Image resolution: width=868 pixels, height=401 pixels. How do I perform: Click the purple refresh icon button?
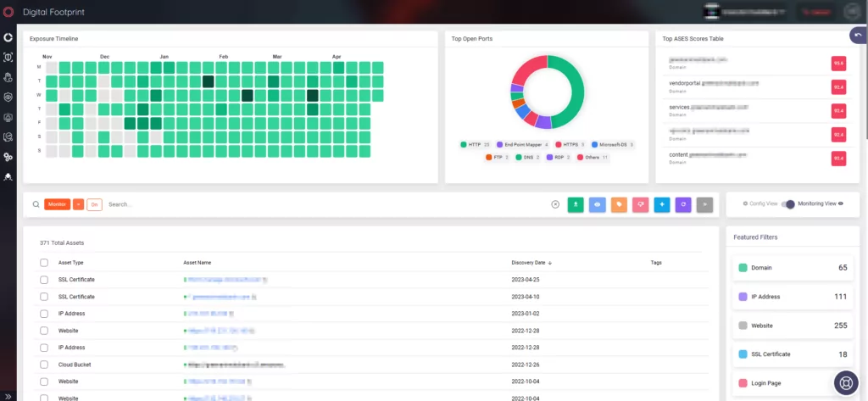click(684, 204)
